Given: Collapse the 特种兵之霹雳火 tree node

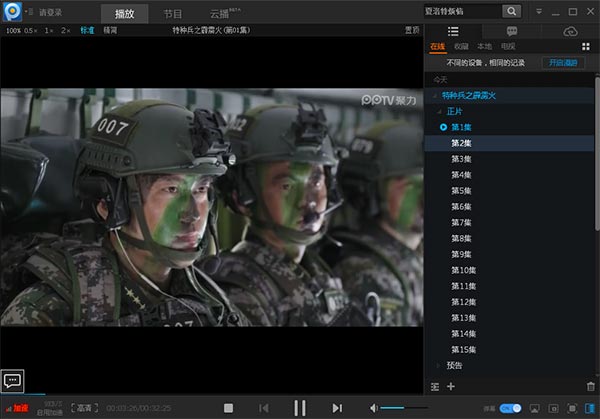Looking at the screenshot, I should 435,96.
